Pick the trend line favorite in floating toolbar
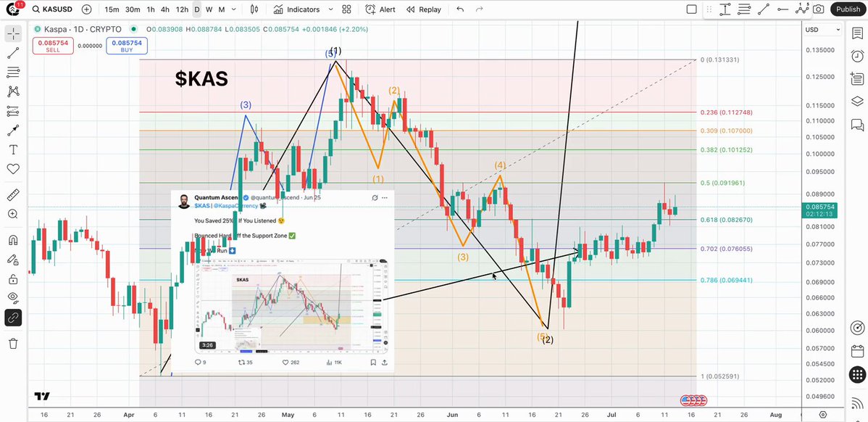 point(764,9)
